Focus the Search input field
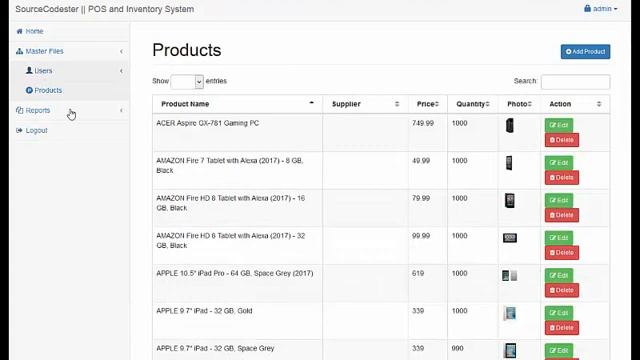This screenshot has width=640, height=360. point(575,82)
